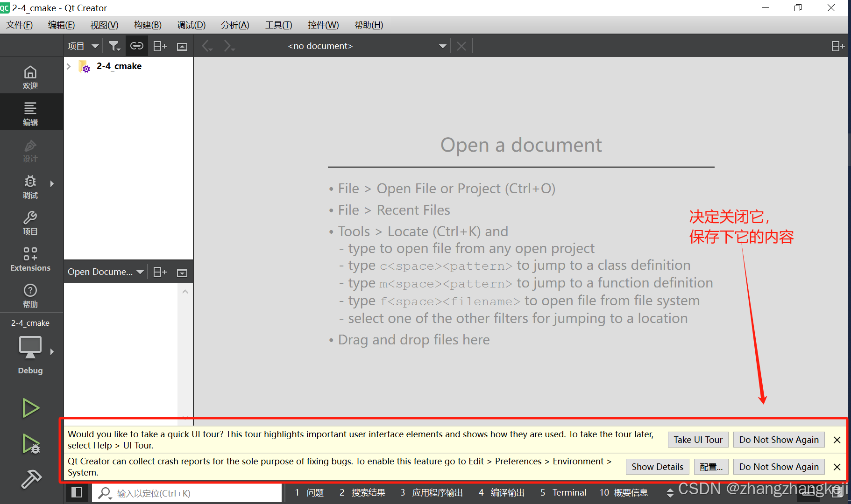
Task: Open the 构建(B) menu
Action: (148, 25)
